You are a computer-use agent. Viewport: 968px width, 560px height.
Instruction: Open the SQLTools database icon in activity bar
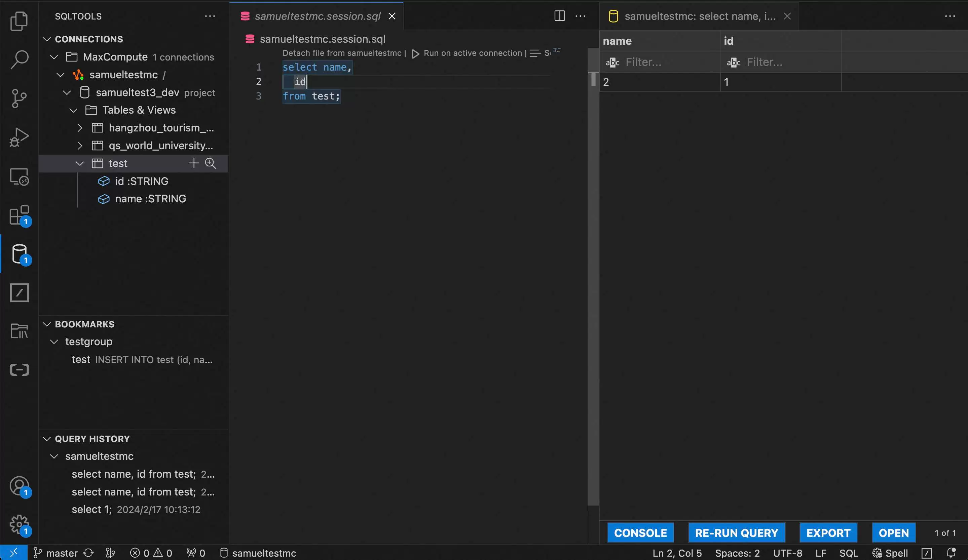pos(19,254)
